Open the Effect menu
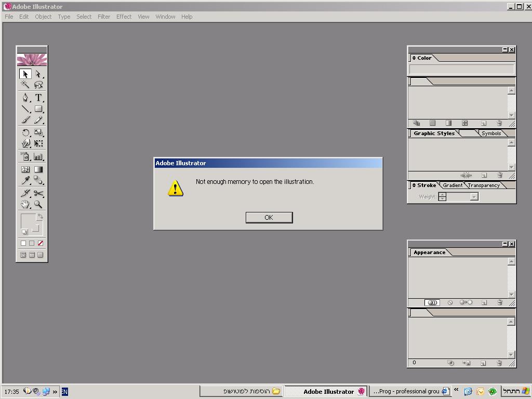The height and width of the screenshot is (399, 532). click(124, 17)
